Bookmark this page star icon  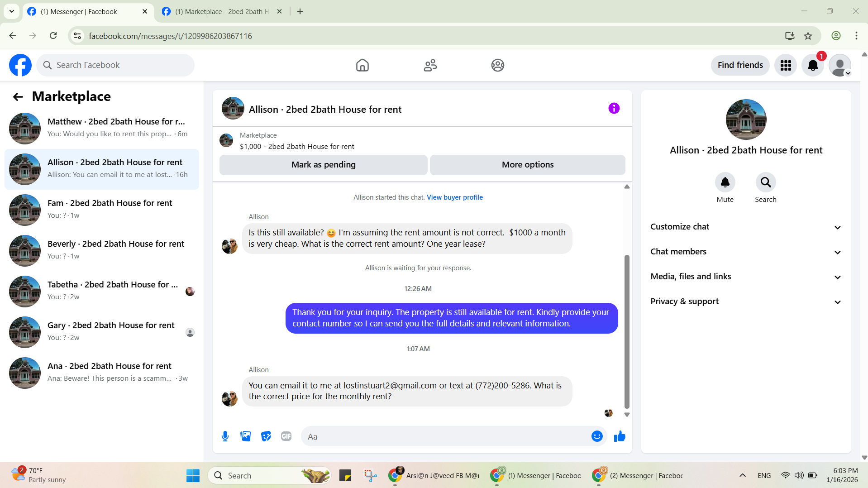pyautogui.click(x=808, y=36)
